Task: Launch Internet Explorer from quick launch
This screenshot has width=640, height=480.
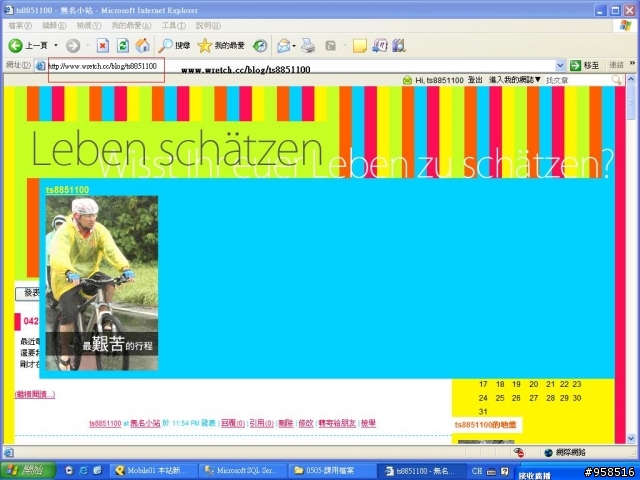Action: (x=83, y=470)
